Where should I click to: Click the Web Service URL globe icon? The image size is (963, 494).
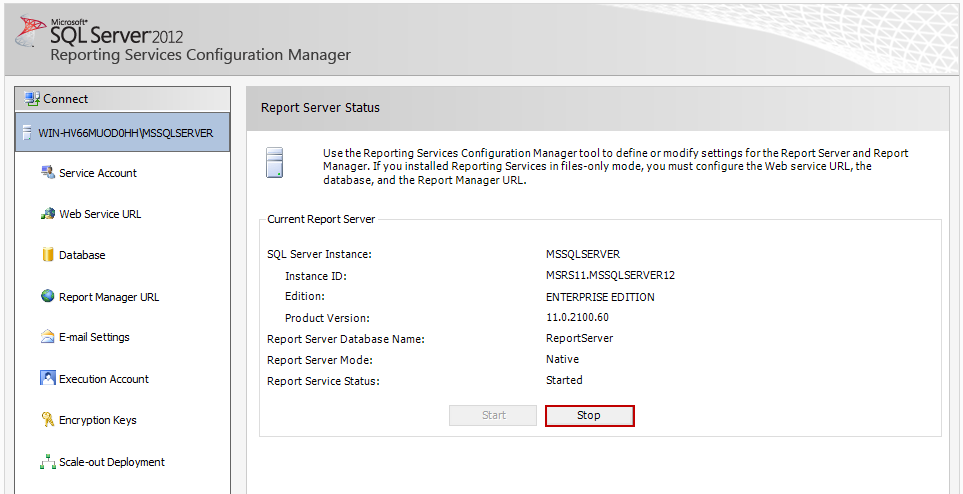(47, 214)
